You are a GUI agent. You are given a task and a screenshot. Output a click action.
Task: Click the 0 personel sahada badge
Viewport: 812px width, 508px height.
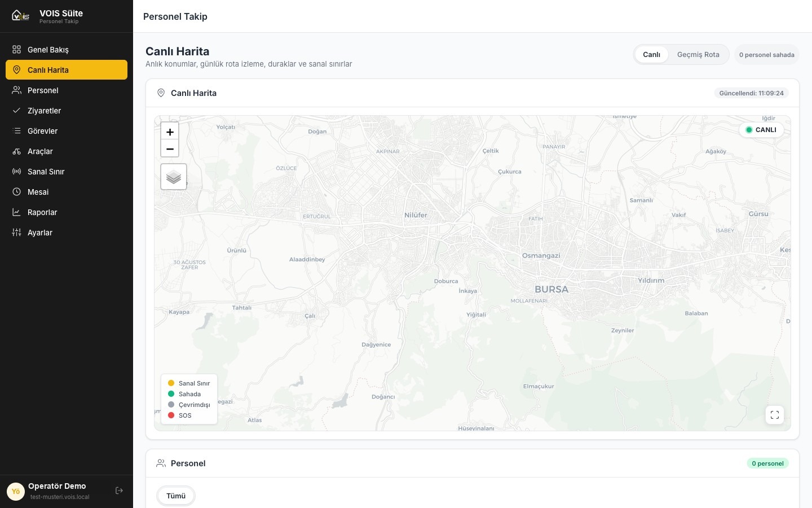[x=767, y=55]
